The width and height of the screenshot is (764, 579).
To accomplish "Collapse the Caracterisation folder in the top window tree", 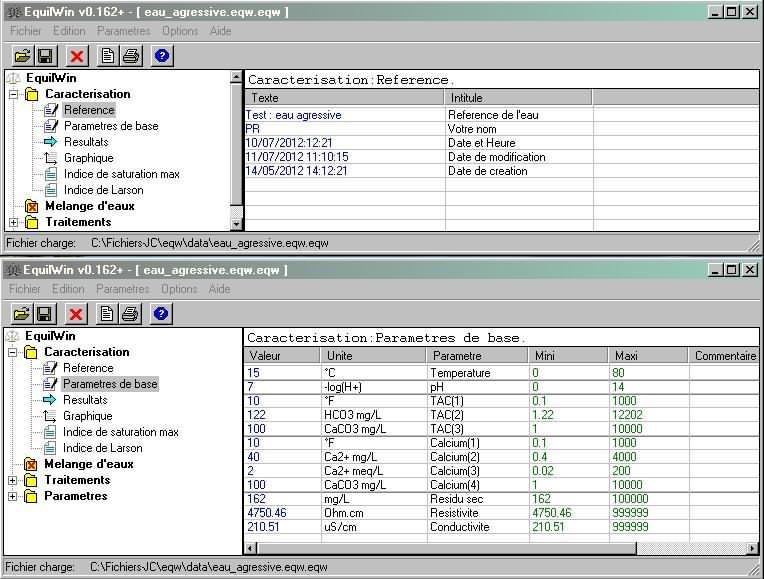I will click(14, 94).
